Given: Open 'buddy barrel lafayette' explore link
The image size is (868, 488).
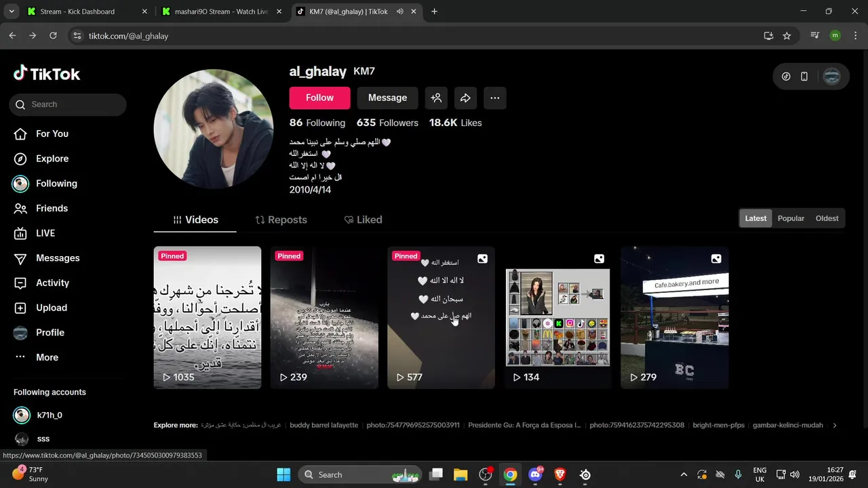Looking at the screenshot, I should pyautogui.click(x=324, y=425).
